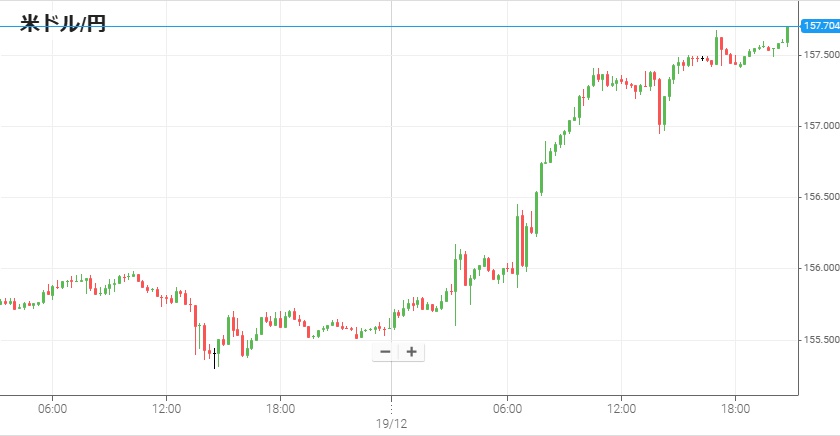Click the 19/12 date label on time axis
Screen dimensions: 840x436
coord(391,424)
